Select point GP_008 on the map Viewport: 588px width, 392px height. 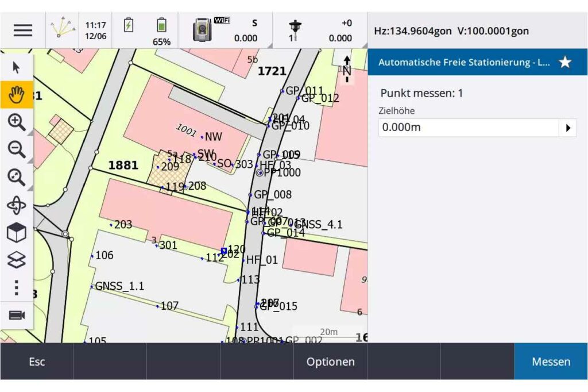coord(250,195)
